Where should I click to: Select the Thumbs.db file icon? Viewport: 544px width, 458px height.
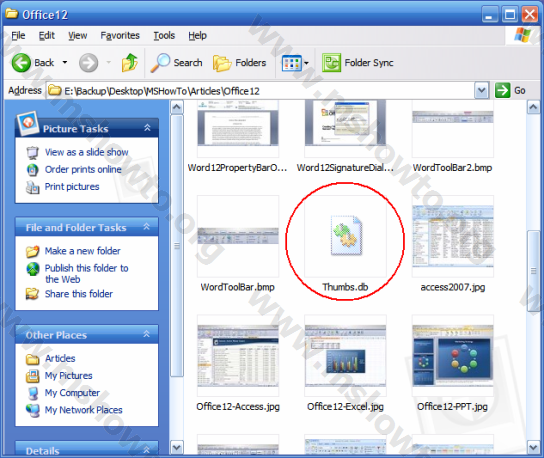[346, 236]
